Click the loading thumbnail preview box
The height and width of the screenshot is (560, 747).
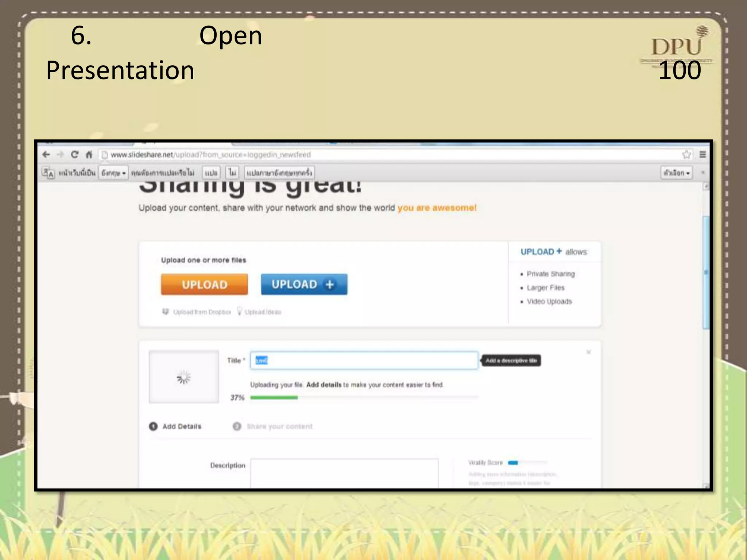[x=184, y=377]
